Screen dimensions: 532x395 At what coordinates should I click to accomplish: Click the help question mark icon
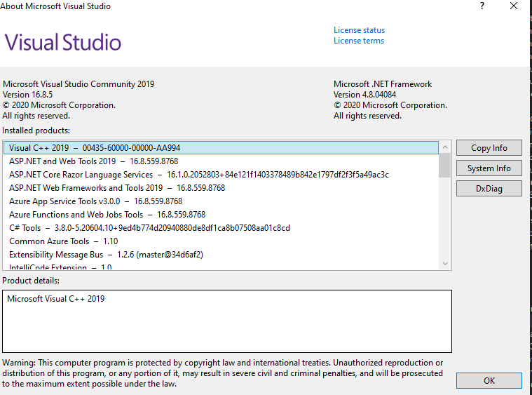point(482,6)
